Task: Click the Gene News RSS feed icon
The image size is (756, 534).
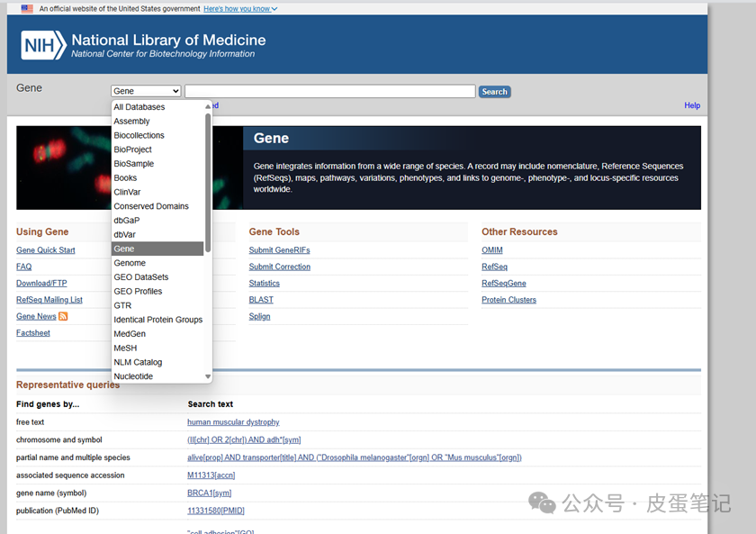Action: [63, 316]
